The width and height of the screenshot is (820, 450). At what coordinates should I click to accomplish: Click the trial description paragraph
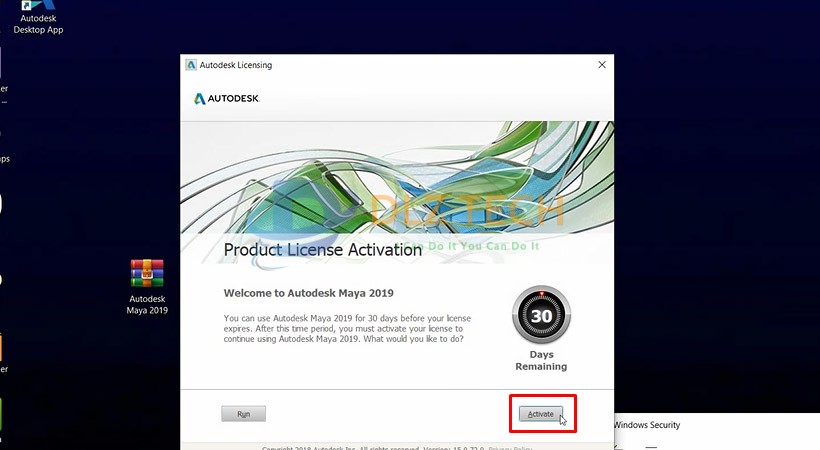tap(346, 328)
